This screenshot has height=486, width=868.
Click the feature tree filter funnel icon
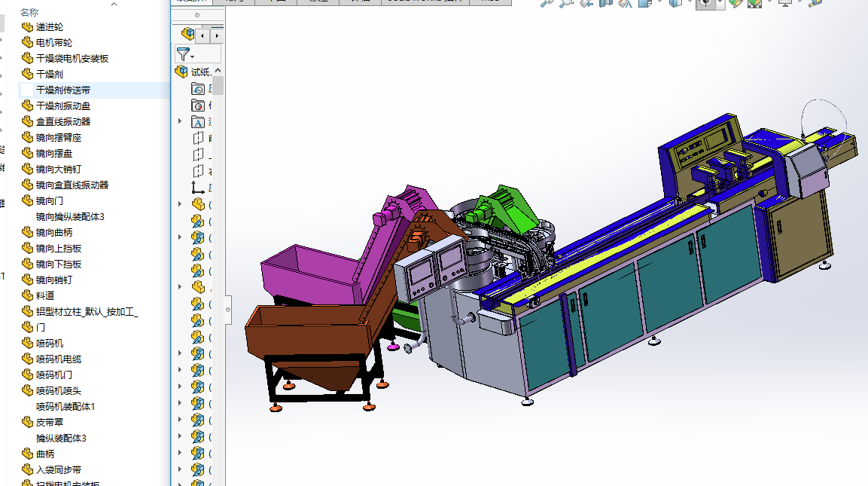183,54
